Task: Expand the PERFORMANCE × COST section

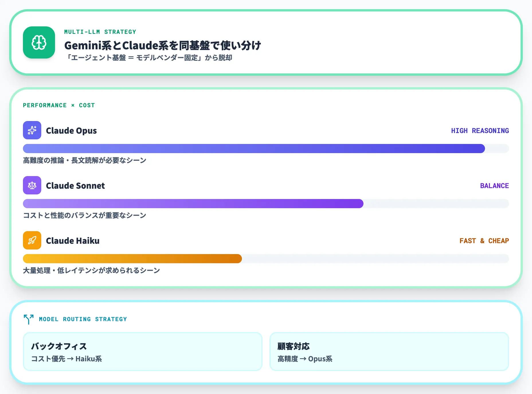Action: pyautogui.click(x=59, y=105)
